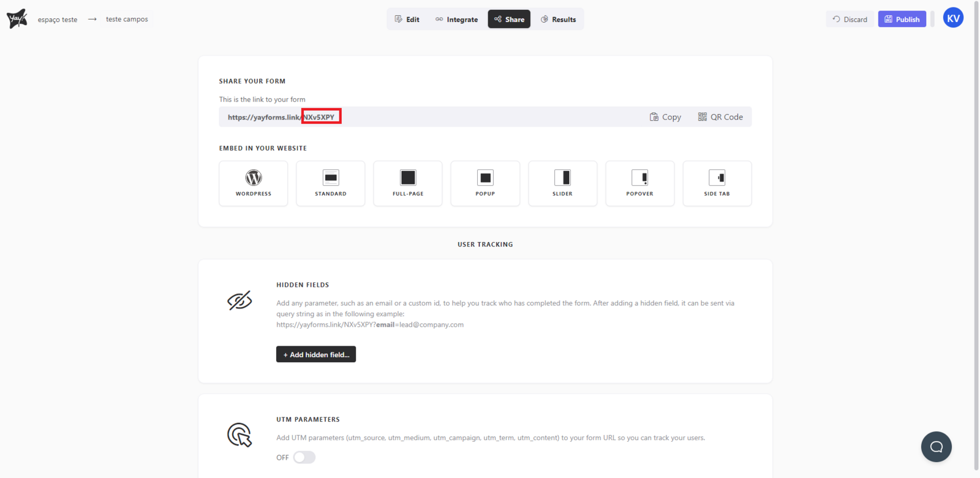Image resolution: width=980 pixels, height=478 pixels.
Task: Discard the form changes
Action: coord(850,20)
